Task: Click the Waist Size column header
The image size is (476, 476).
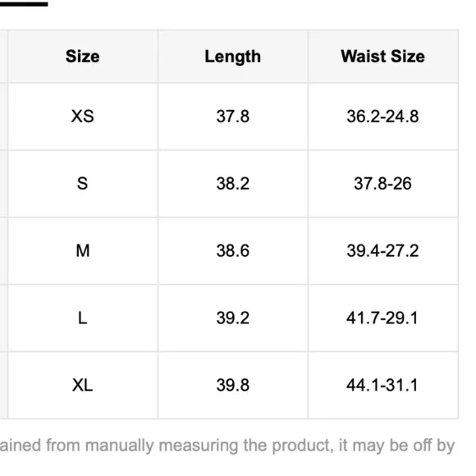Action: (382, 57)
